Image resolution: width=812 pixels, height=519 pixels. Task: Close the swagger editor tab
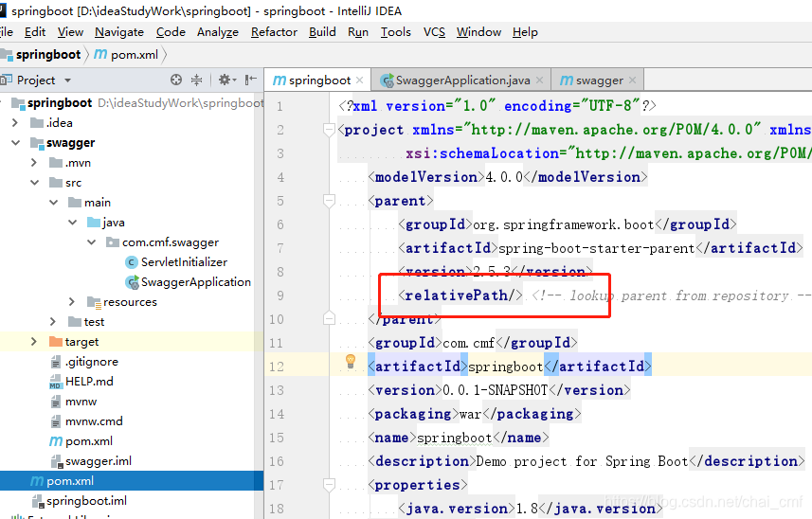[x=632, y=81]
